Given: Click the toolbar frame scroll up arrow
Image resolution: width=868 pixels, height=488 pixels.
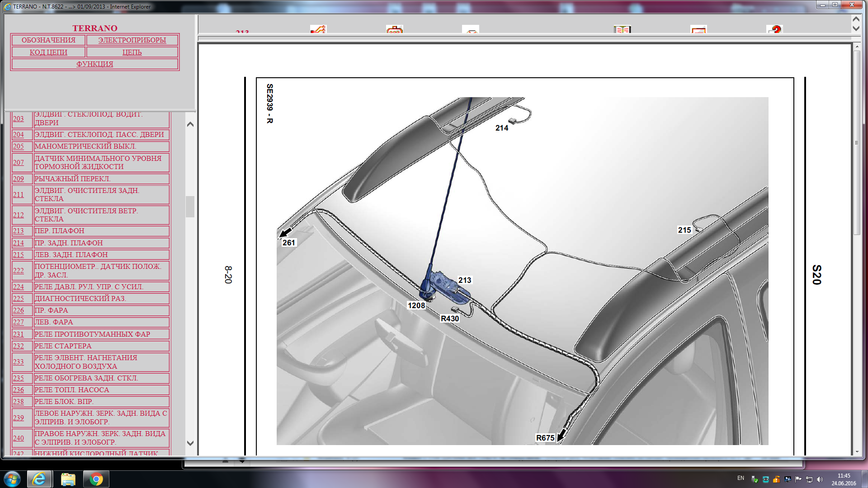Looking at the screenshot, I should [x=856, y=19].
